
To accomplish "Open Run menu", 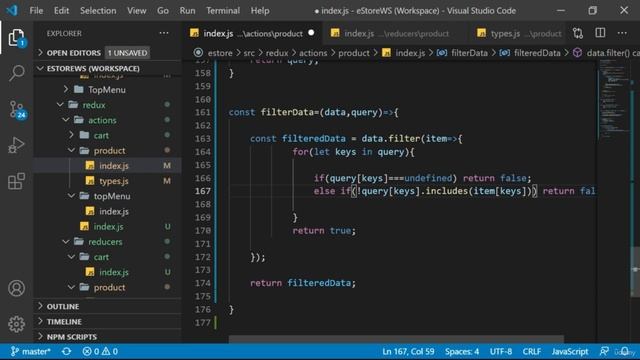I will point(187,11).
